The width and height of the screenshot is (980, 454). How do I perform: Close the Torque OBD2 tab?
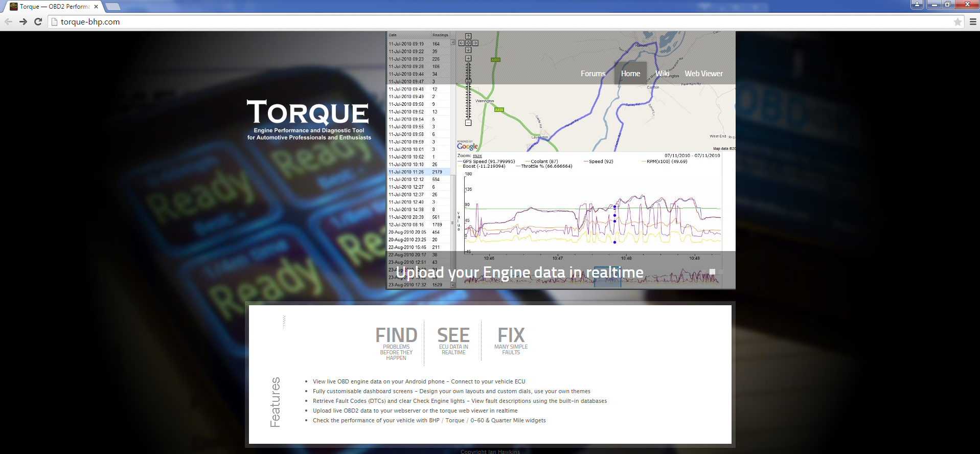point(96,7)
